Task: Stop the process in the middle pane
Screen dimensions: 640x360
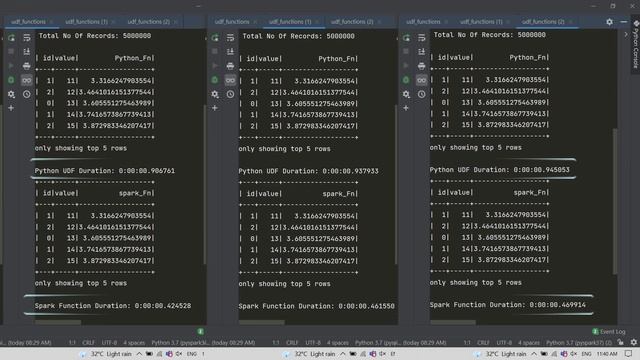Action: click(215, 51)
